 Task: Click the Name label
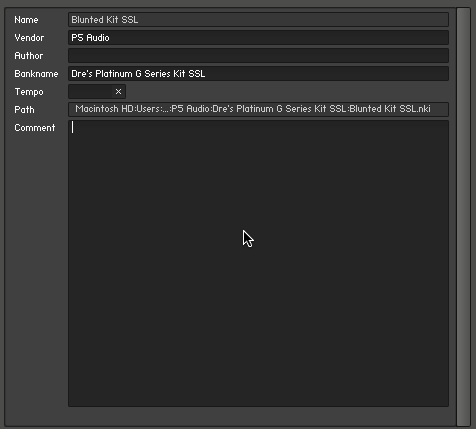[26, 20]
